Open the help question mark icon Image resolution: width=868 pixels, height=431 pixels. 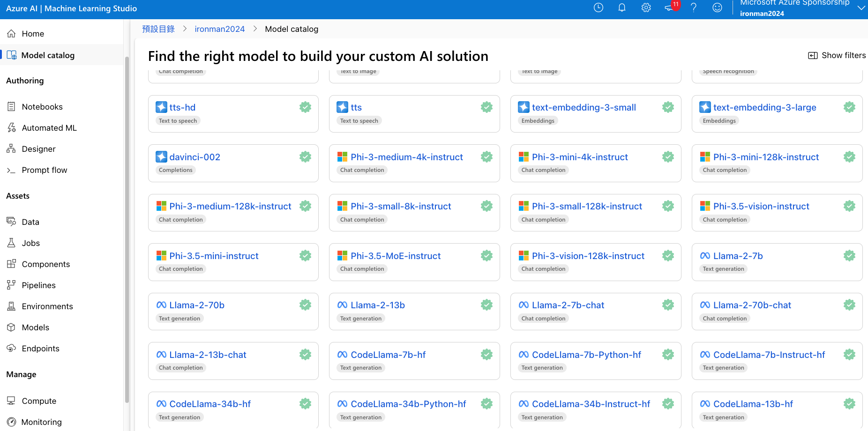click(x=694, y=7)
